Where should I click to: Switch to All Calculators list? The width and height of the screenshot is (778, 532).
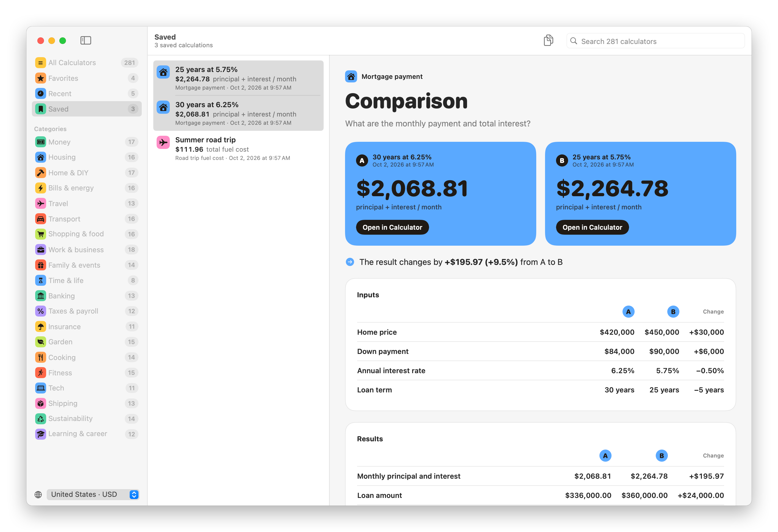(x=87, y=63)
